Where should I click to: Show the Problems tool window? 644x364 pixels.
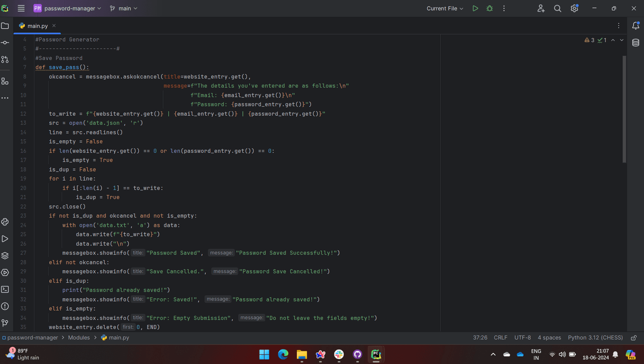pyautogui.click(x=5, y=306)
